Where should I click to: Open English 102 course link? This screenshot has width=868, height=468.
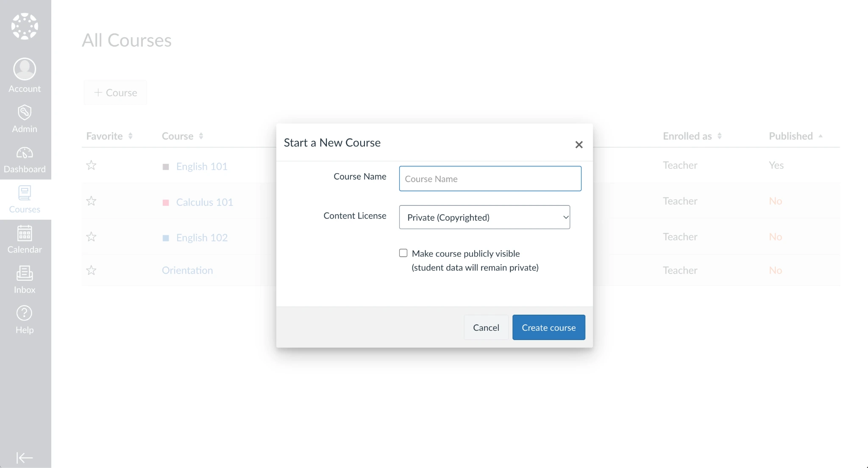pos(202,238)
